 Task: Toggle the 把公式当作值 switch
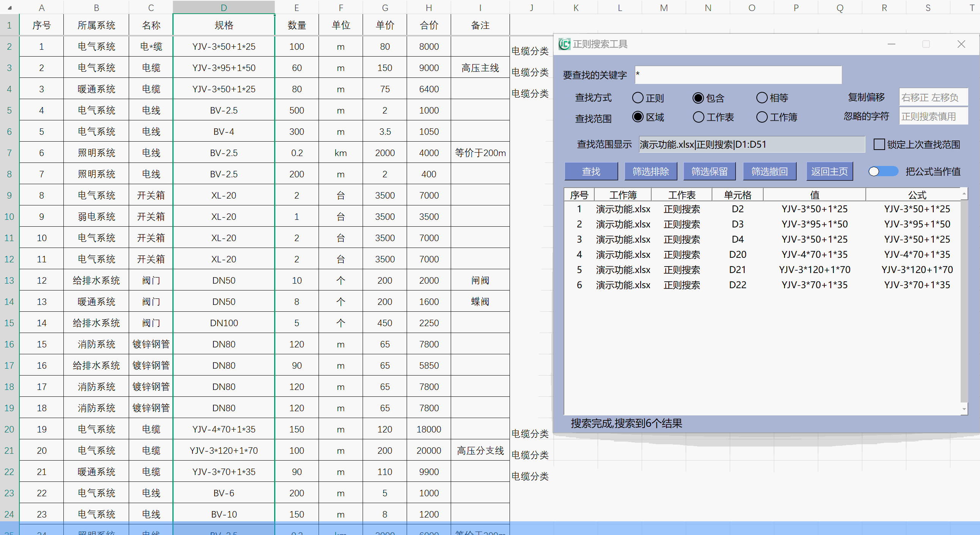(883, 172)
